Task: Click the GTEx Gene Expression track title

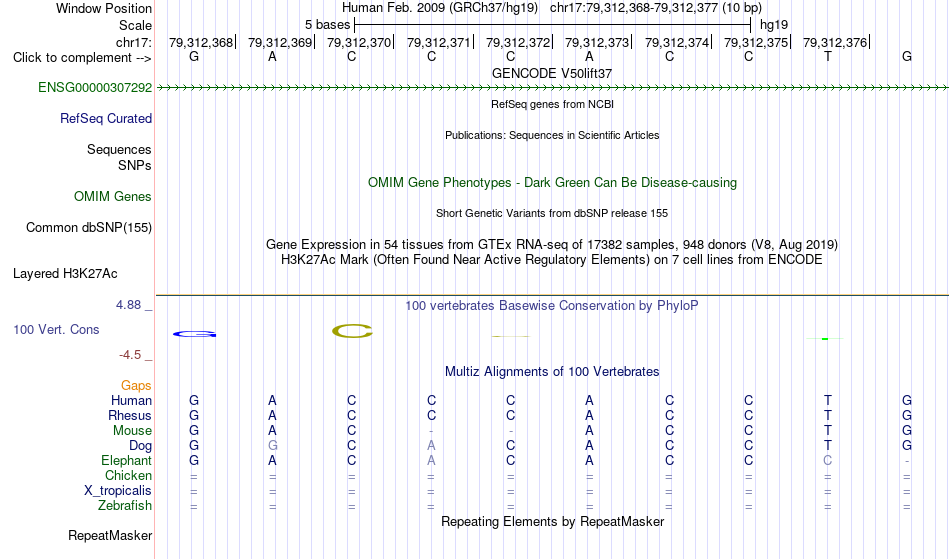Action: coord(552,245)
